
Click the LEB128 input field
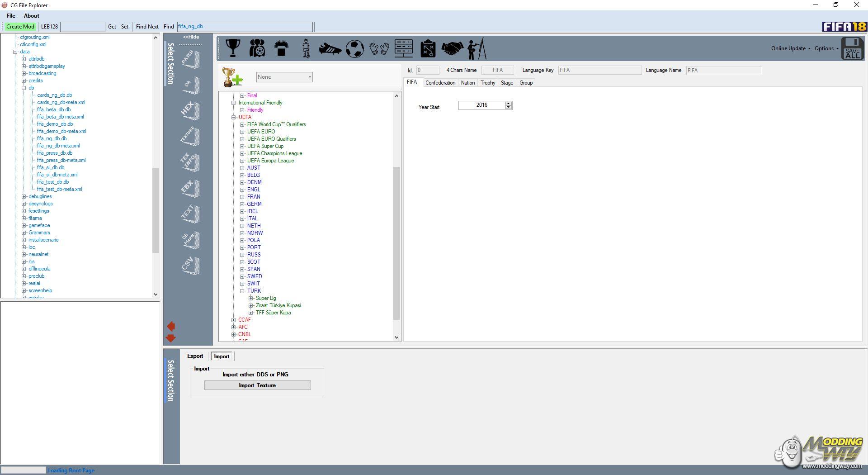click(83, 27)
